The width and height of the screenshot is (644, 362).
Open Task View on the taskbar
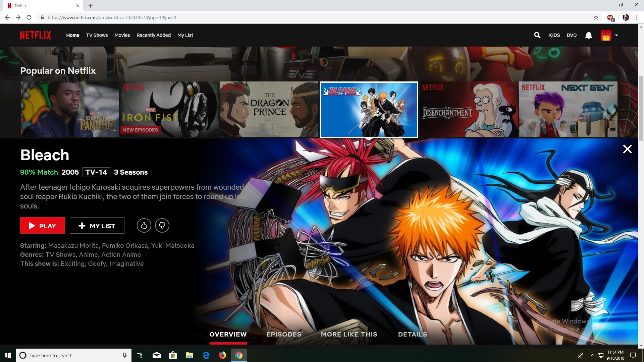140,355
